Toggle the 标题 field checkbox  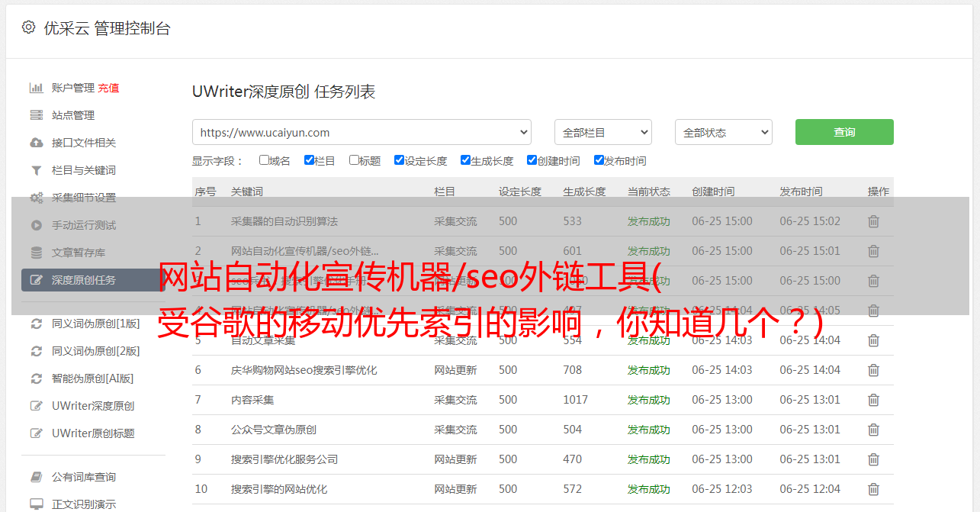click(354, 160)
